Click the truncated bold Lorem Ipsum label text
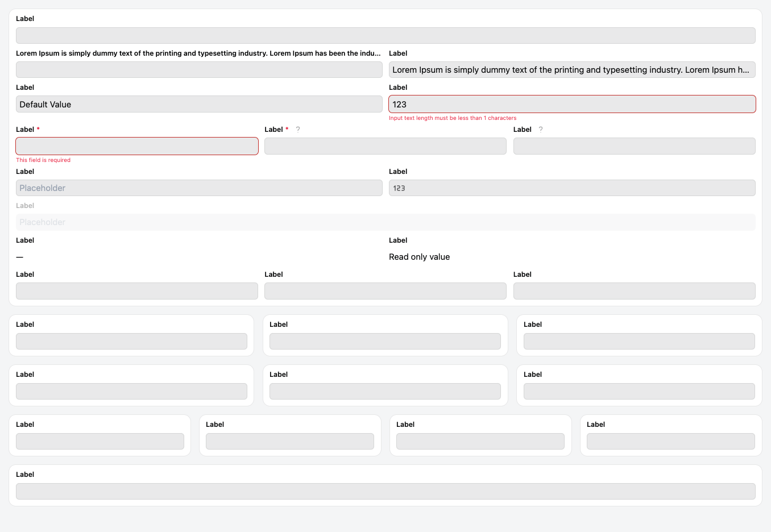This screenshot has height=532, width=771. coord(198,53)
